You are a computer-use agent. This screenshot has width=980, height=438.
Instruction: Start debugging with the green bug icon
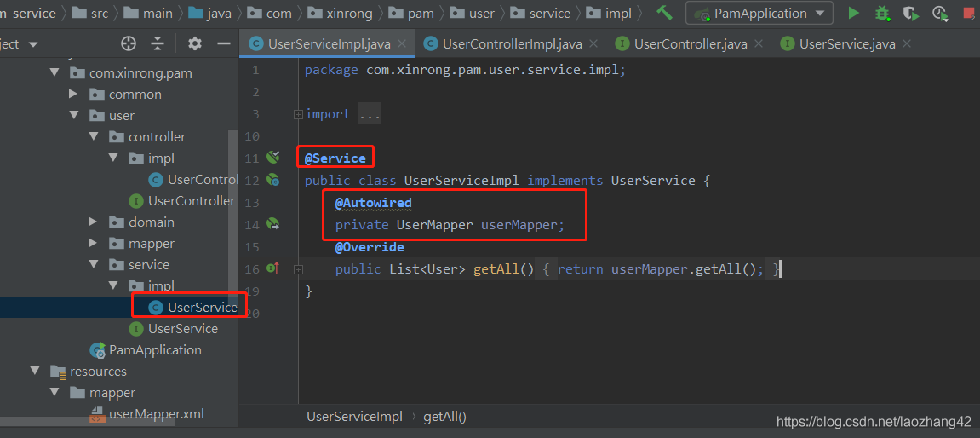[x=882, y=13]
